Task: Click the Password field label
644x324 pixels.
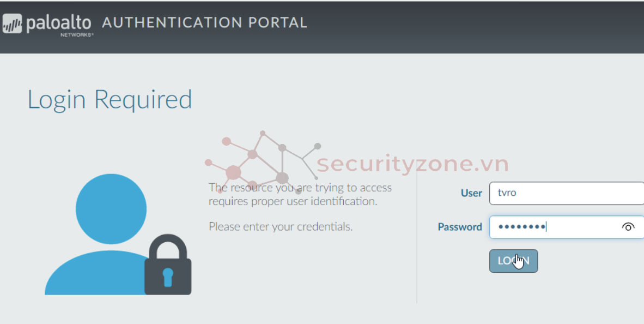Action: tap(460, 227)
